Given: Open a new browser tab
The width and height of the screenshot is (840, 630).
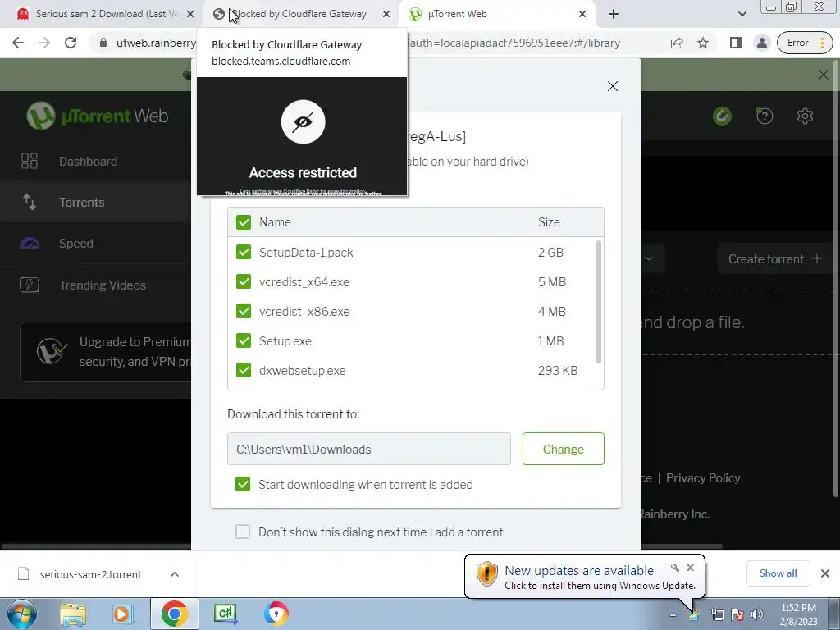Looking at the screenshot, I should click(x=614, y=14).
